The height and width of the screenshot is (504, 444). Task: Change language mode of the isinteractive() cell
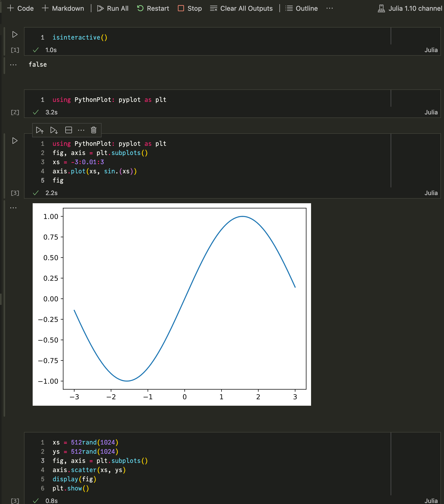click(x=431, y=50)
